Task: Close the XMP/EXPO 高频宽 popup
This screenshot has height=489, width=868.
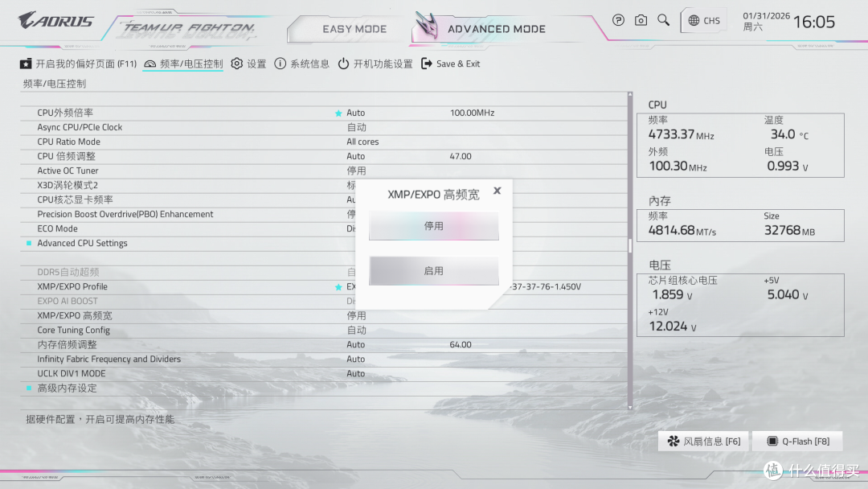Action: [x=497, y=191]
